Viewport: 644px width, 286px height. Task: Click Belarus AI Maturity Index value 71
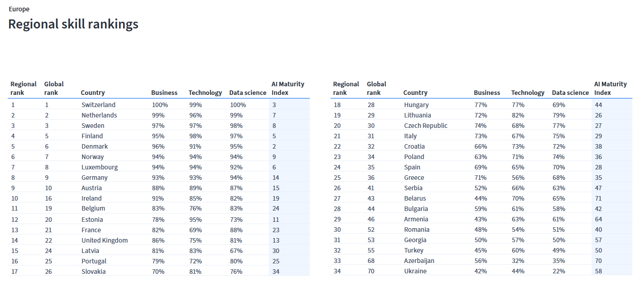coord(599,198)
